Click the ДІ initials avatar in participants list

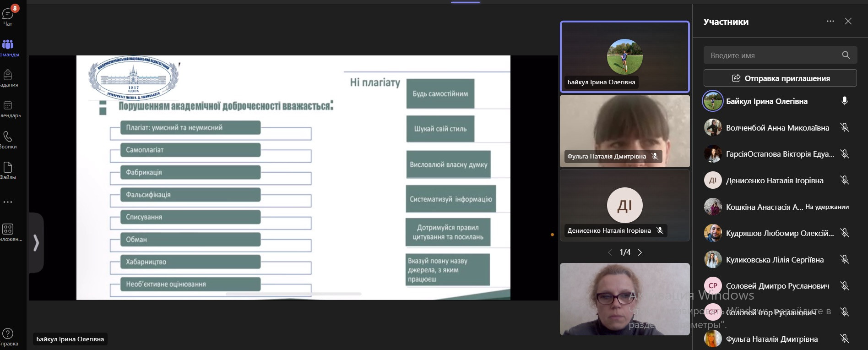point(713,180)
